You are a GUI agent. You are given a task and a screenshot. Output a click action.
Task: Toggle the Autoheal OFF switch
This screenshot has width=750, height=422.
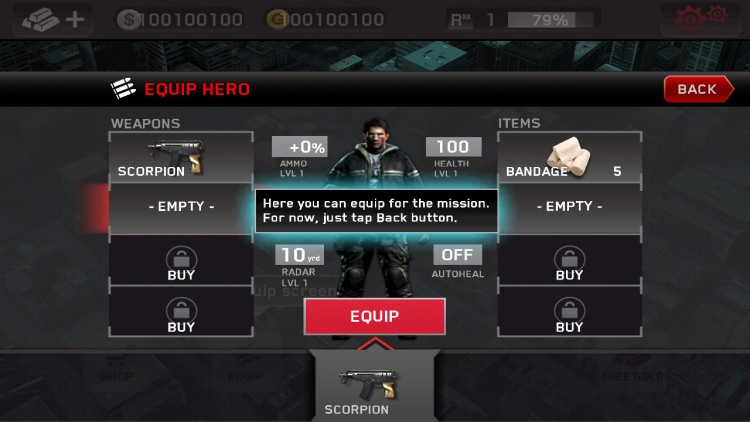pyautogui.click(x=457, y=255)
